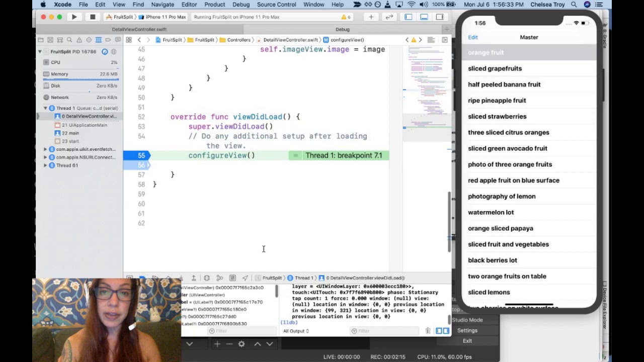Open the report navigator
Viewport: 644px width, 362px height.
(118, 40)
